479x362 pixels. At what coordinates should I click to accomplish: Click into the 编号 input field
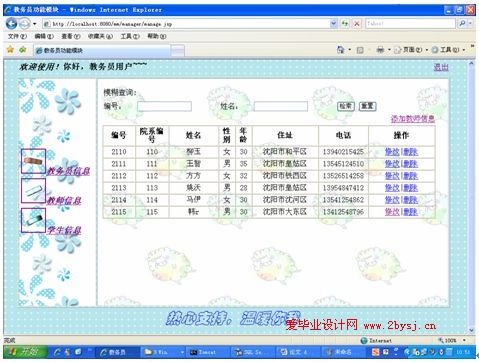(164, 106)
